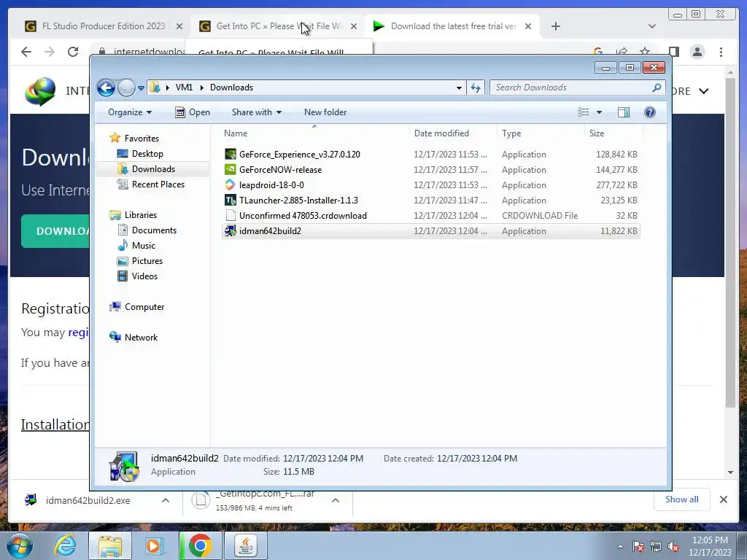The image size is (747, 560).
Task: Click the Open toolbar button
Action: coord(193,112)
